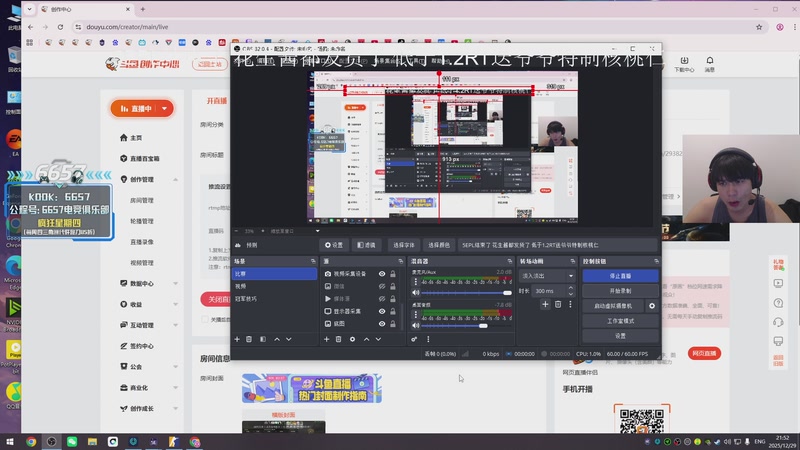Click 选择字体 in source toolbar
Image resolution: width=800 pixels, height=450 pixels.
pyautogui.click(x=403, y=245)
